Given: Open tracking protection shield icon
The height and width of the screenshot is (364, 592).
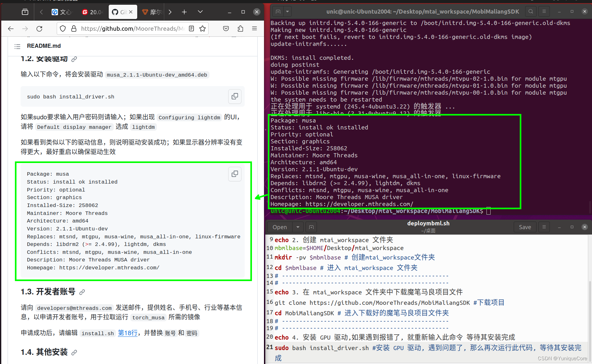Looking at the screenshot, I should click(x=63, y=29).
